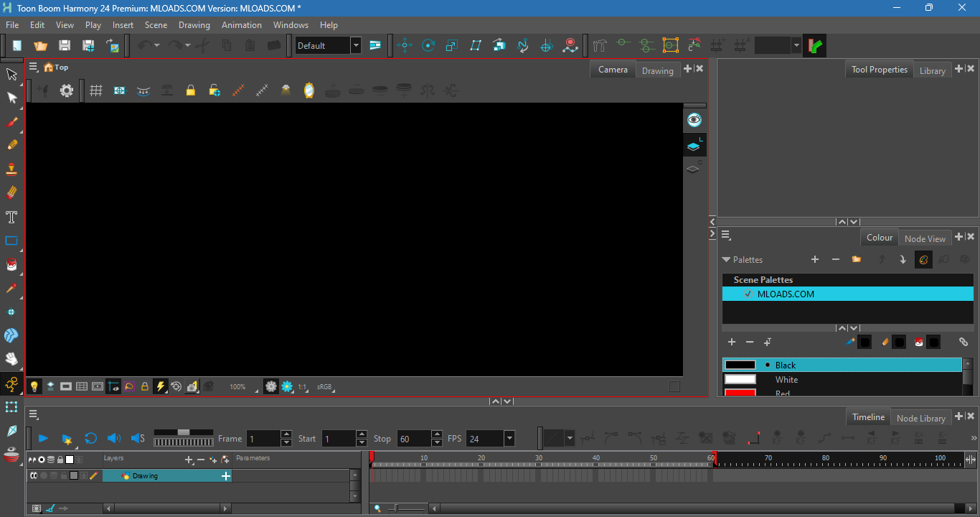Image resolution: width=980 pixels, height=517 pixels.
Task: Open the Drawing menu
Action: (x=194, y=24)
